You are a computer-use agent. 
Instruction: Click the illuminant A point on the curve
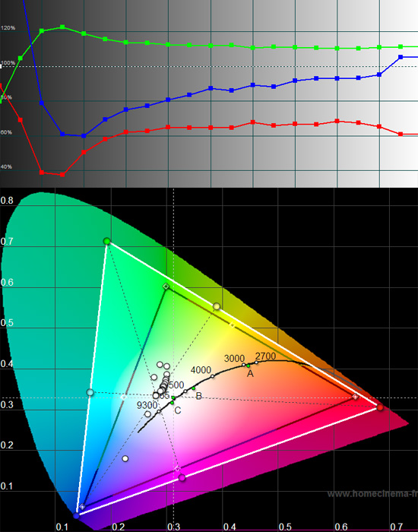tap(249, 366)
